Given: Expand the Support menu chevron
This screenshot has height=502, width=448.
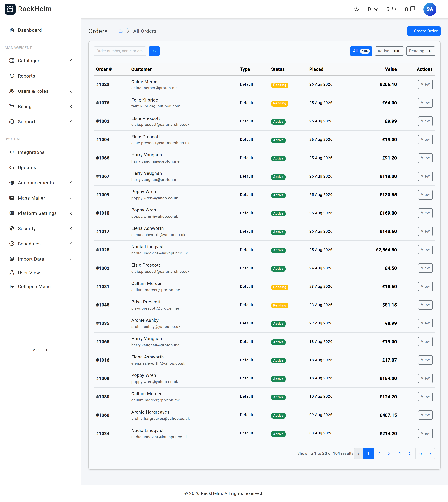Looking at the screenshot, I should tap(71, 122).
